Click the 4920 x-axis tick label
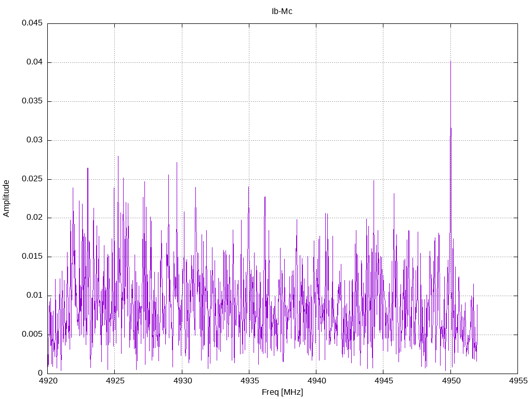 (x=48, y=381)
